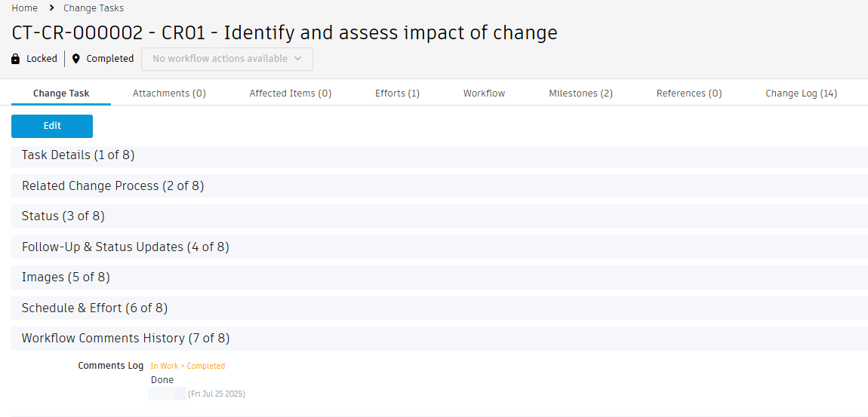Go to the Efforts tab

point(397,94)
